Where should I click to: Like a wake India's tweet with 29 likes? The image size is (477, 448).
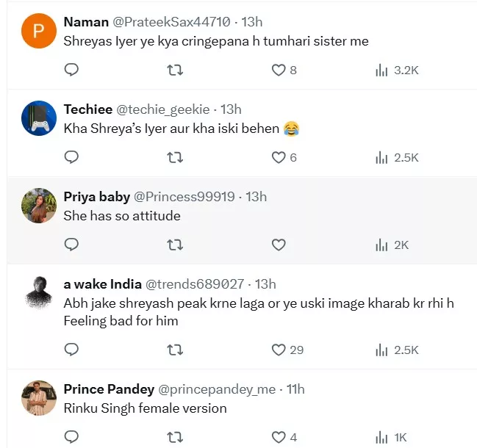279,350
